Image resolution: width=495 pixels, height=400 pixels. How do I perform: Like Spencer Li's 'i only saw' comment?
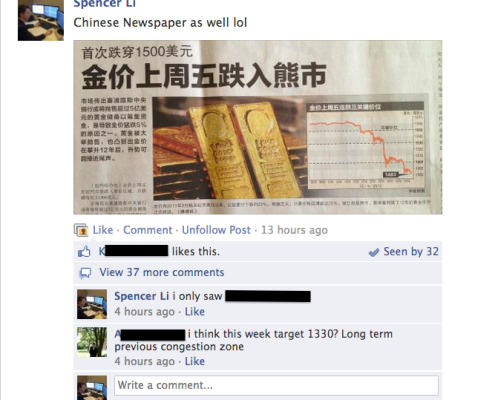coord(195,312)
